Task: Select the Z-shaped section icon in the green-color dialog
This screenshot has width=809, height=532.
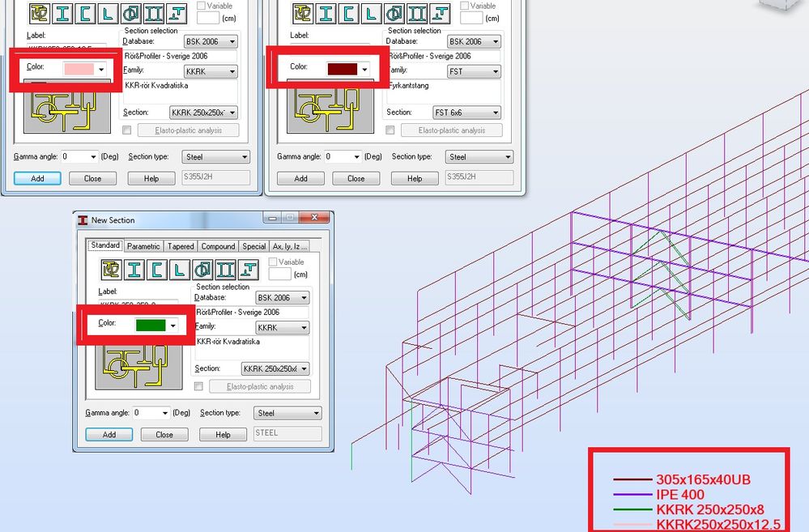Action: tap(248, 270)
